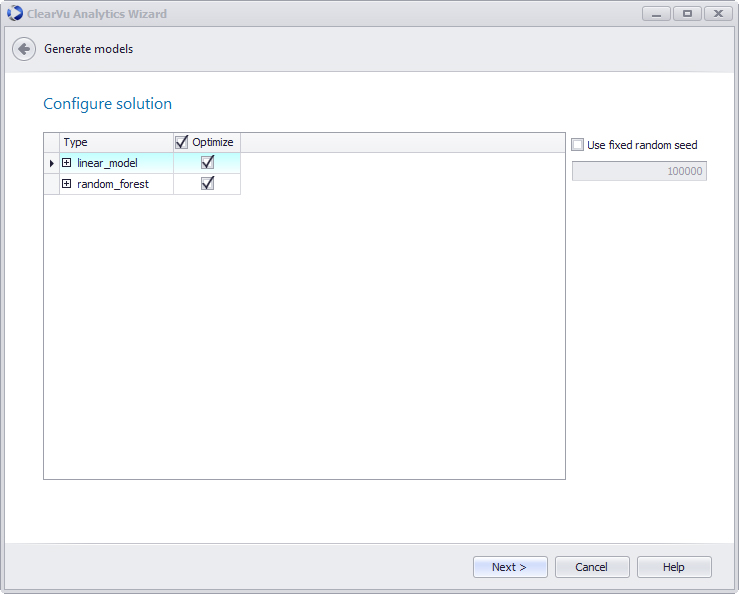Click the ClearVu application logo icon
The width and height of the screenshot is (739, 594).
click(15, 13)
